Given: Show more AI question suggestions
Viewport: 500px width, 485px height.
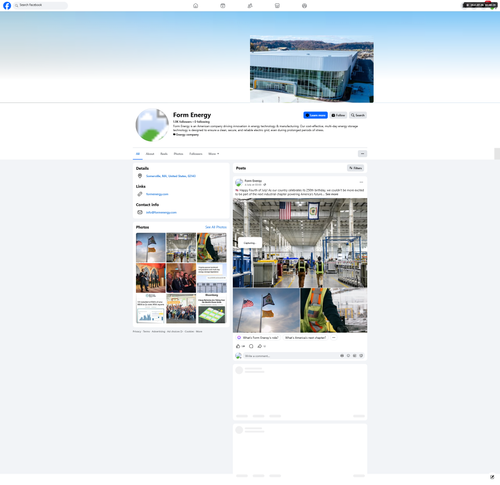Looking at the screenshot, I should click(x=334, y=338).
